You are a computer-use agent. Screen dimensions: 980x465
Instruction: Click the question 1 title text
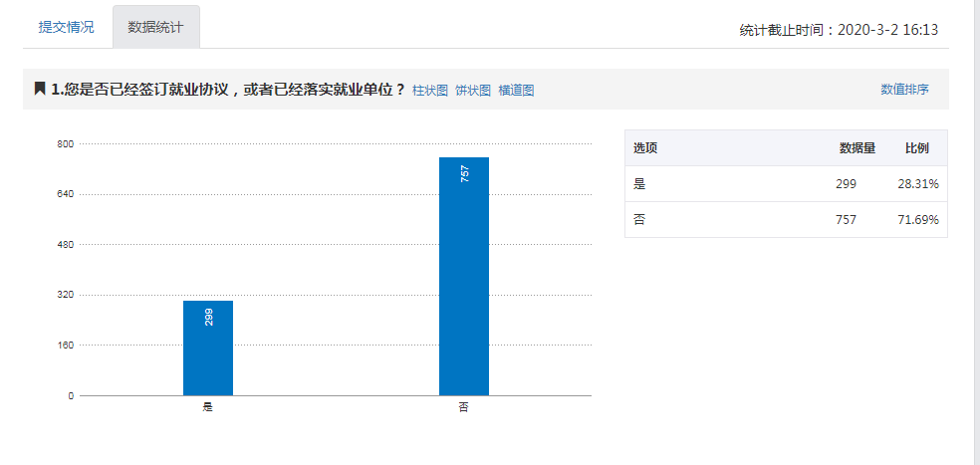(228, 90)
